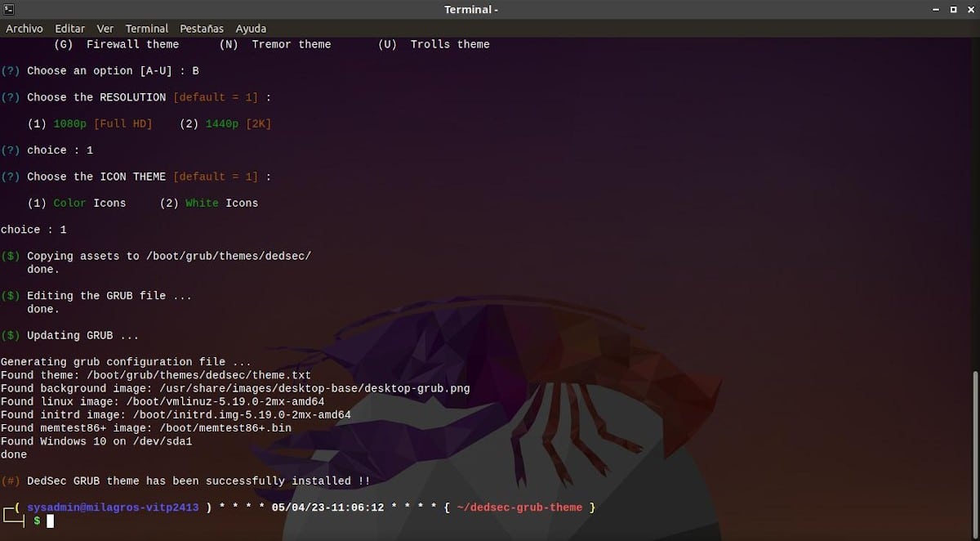The width and height of the screenshot is (980, 541).
Task: Click the 'Found memtest86+ image' line
Action: 146,427
